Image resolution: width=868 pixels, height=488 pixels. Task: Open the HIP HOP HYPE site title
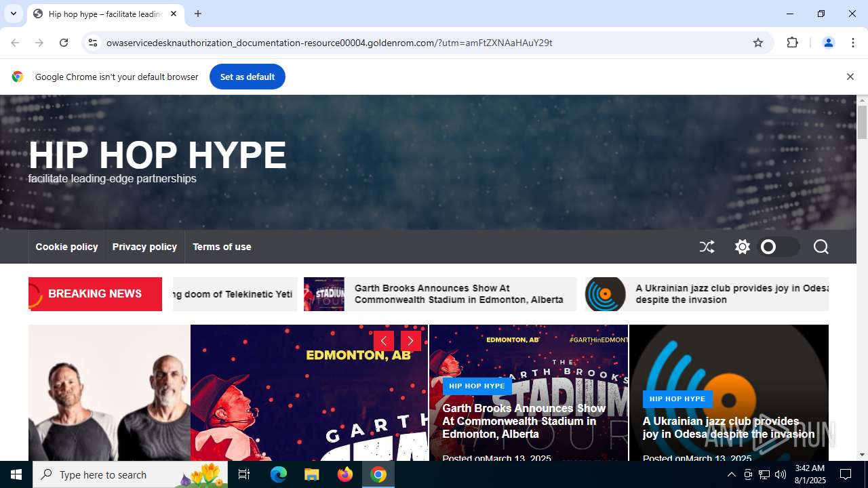coord(157,155)
